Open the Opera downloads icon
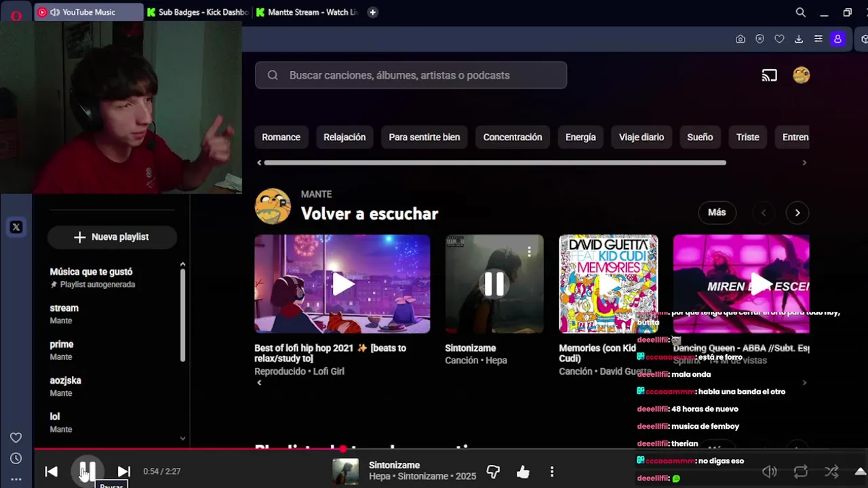 (799, 39)
